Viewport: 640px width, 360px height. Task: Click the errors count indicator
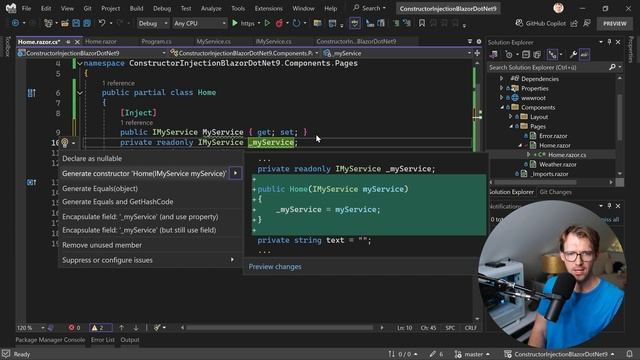click(x=74, y=327)
